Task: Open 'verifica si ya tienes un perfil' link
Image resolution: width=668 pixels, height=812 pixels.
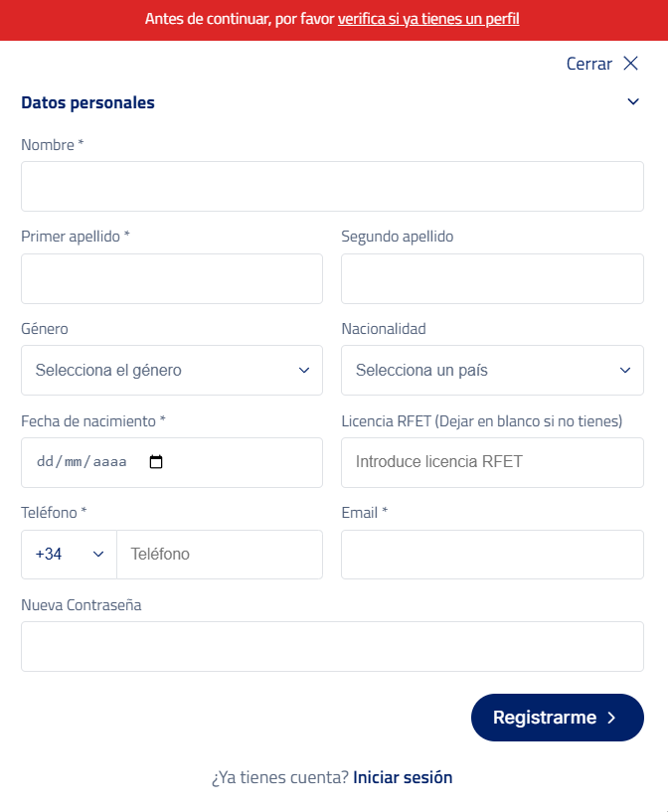Action: [428, 19]
